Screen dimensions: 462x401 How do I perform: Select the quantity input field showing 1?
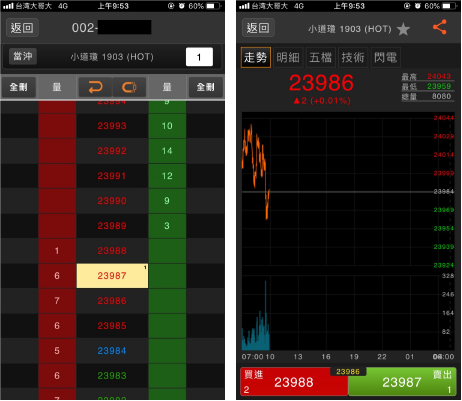199,57
